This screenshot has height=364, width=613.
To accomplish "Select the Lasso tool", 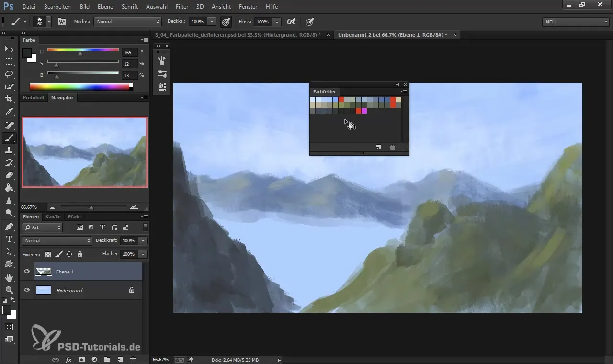I will 9,74.
